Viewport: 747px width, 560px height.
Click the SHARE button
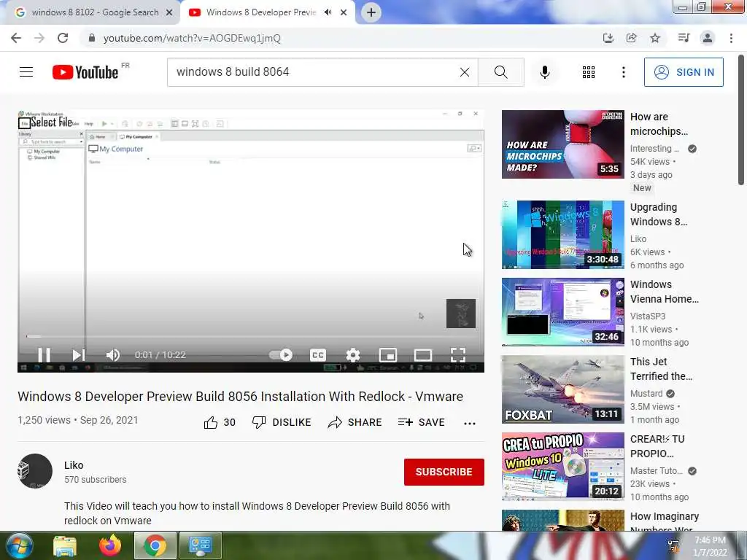coord(355,422)
